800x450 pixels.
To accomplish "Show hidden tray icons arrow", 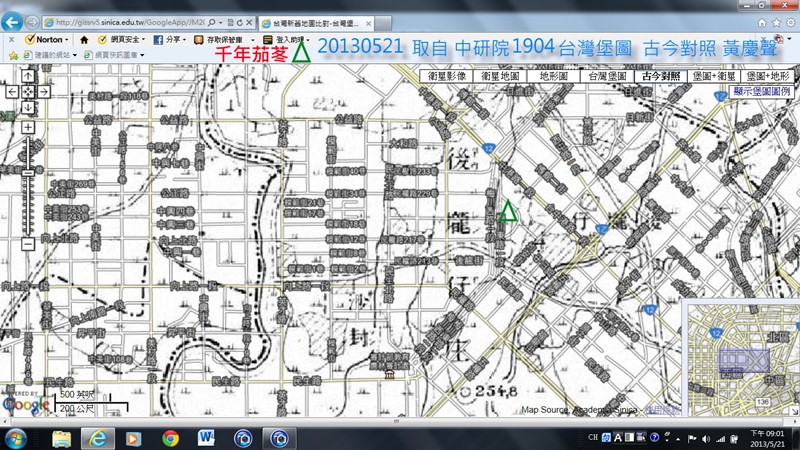I will click(678, 439).
